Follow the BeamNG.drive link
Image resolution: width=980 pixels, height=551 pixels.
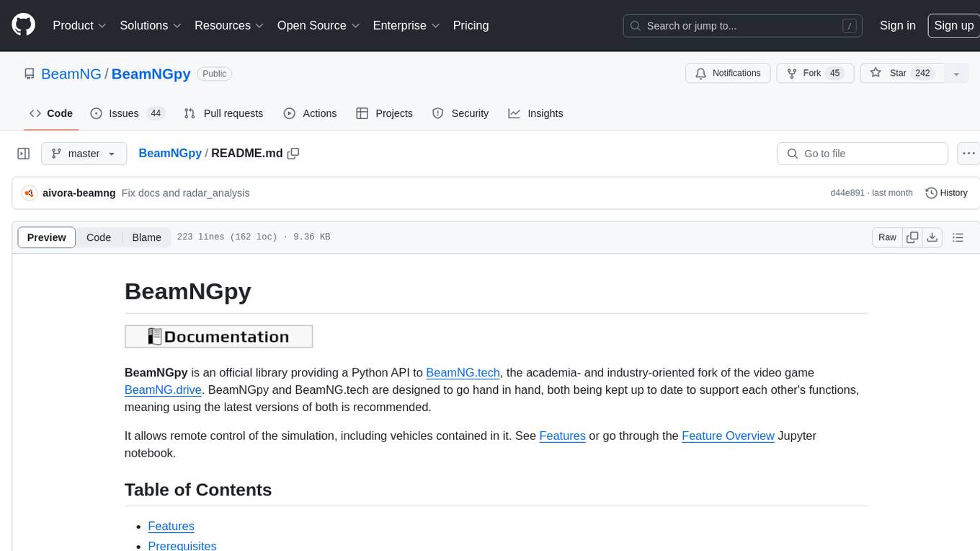click(x=163, y=390)
